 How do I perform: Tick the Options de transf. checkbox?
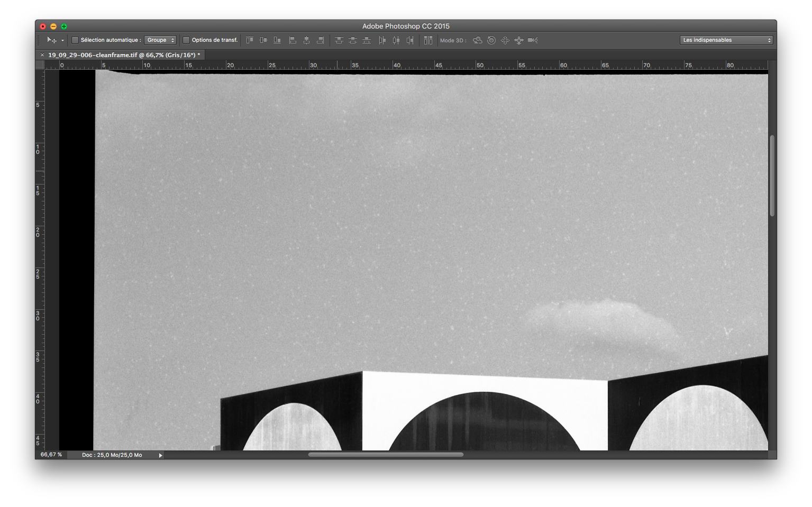pos(186,40)
